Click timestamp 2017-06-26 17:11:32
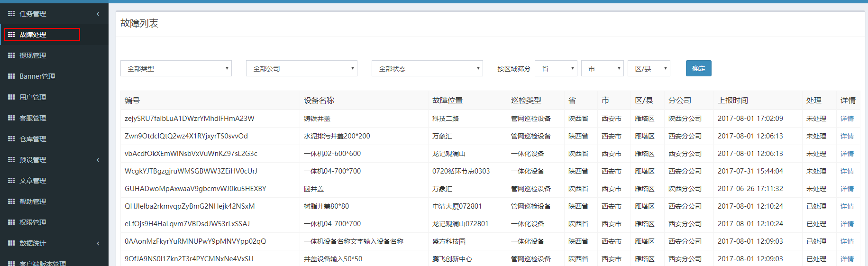The image size is (868, 266). (750, 189)
